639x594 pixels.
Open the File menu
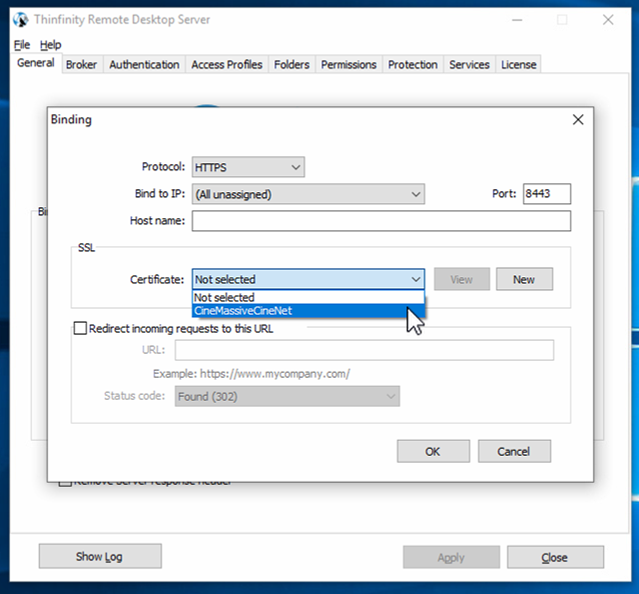click(22, 45)
